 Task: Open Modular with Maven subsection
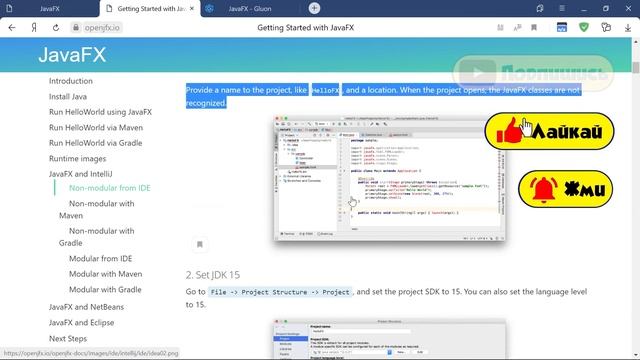coord(105,274)
